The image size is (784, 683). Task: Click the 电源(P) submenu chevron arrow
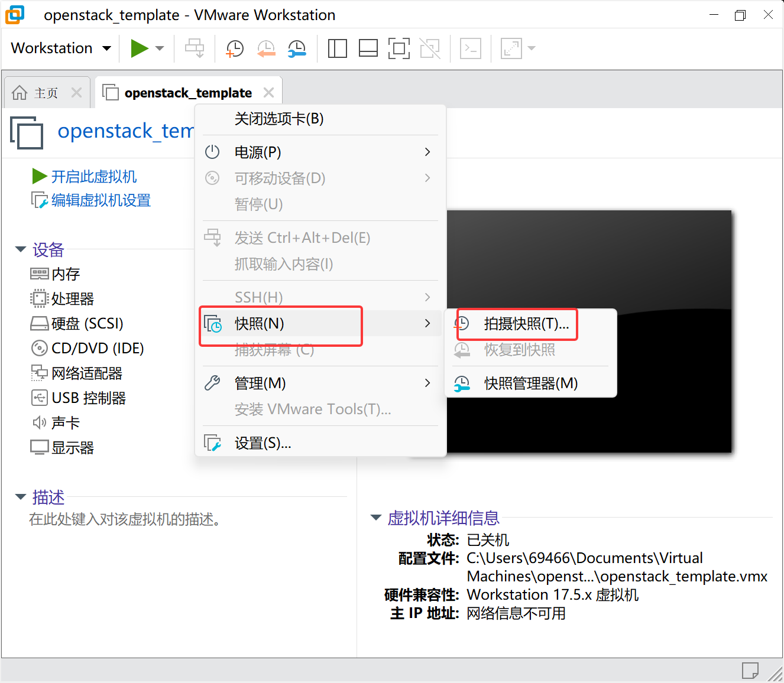point(427,152)
